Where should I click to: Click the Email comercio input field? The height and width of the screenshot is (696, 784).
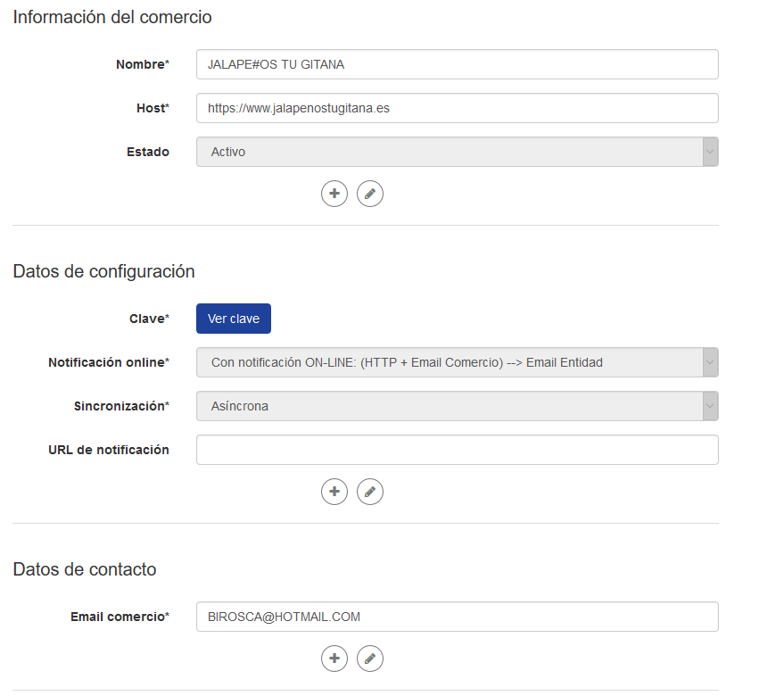click(x=457, y=617)
